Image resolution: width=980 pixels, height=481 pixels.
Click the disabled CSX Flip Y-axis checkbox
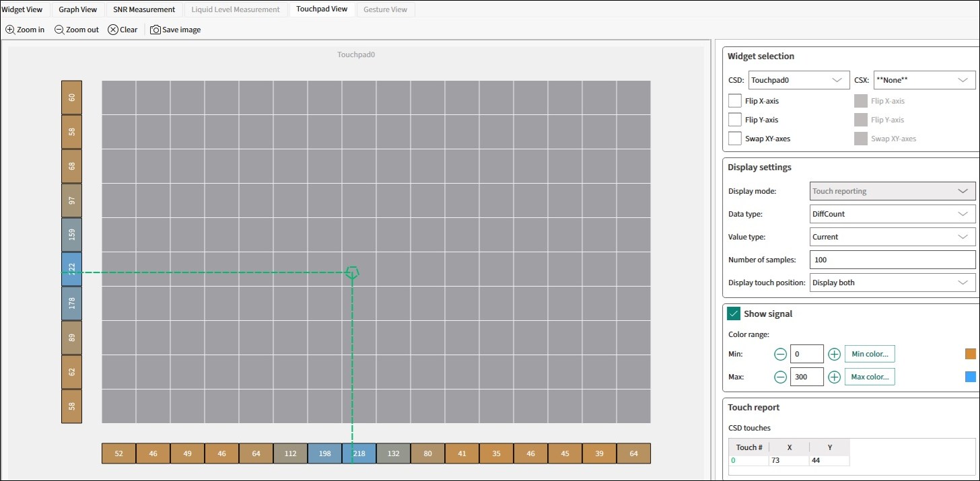tap(861, 120)
